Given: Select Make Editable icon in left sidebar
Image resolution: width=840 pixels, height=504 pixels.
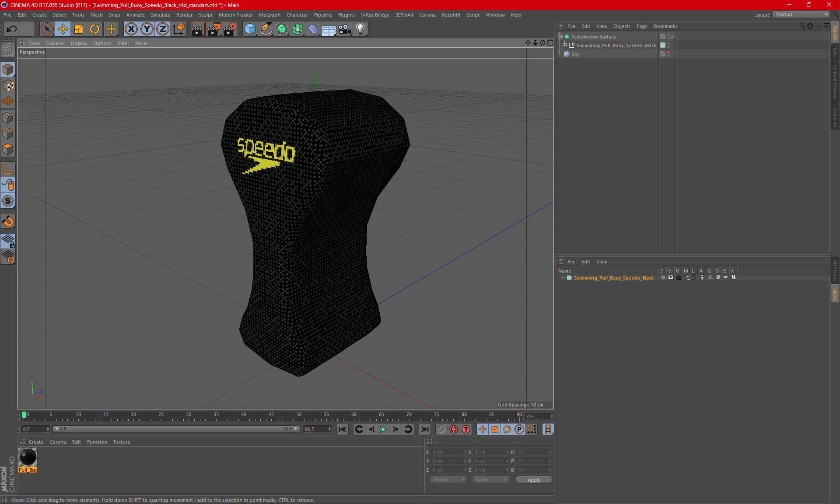Looking at the screenshot, I should 8,50.
